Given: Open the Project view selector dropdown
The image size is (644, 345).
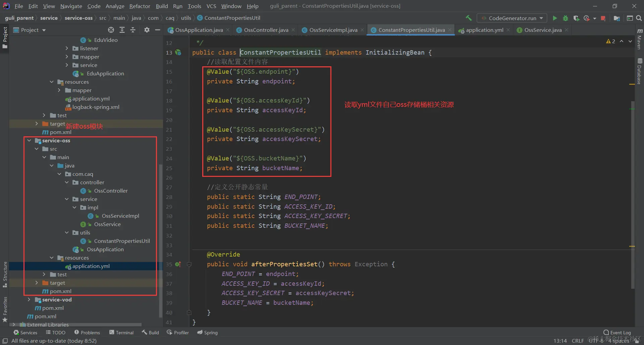Looking at the screenshot, I should (30, 30).
